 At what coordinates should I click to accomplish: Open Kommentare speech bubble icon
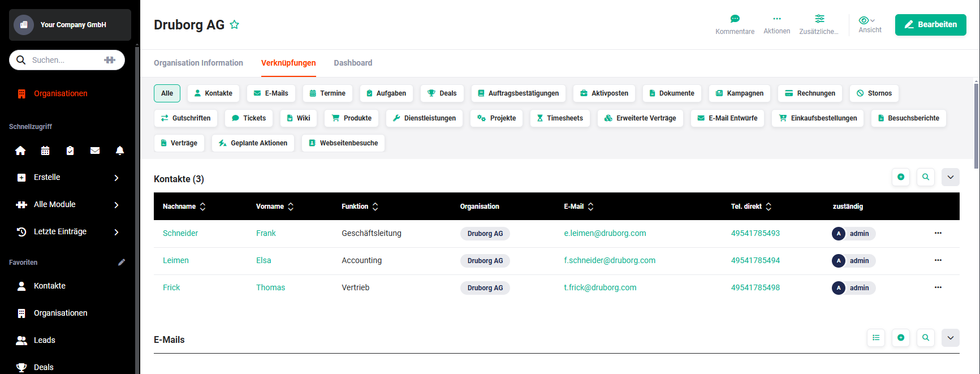pos(735,19)
